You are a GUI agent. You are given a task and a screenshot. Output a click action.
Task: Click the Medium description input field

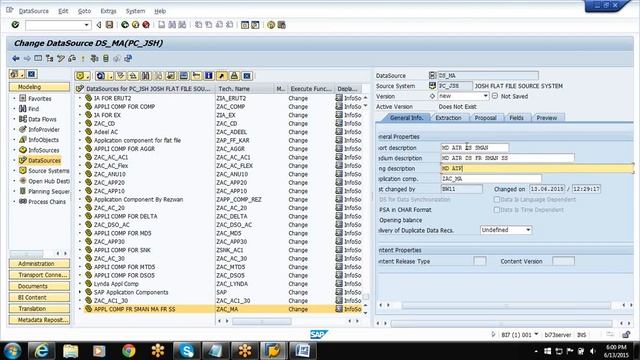[507, 158]
